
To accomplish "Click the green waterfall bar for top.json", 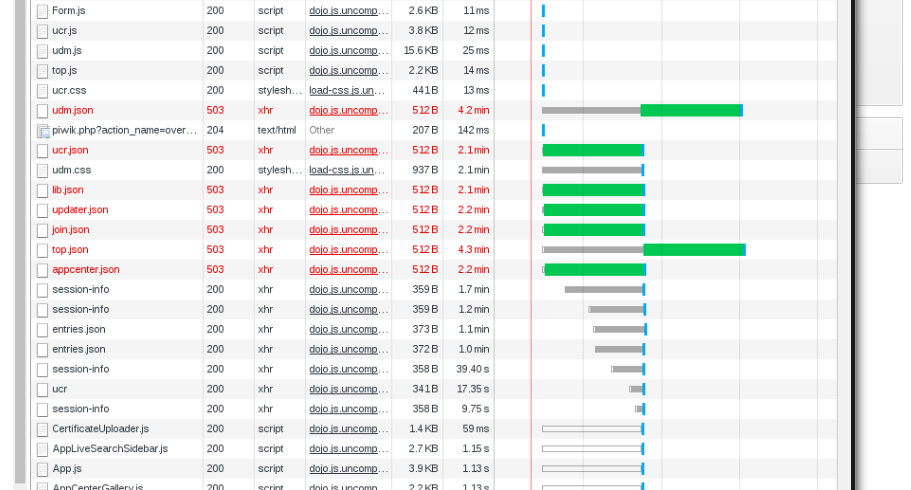I will pyautogui.click(x=693, y=250).
